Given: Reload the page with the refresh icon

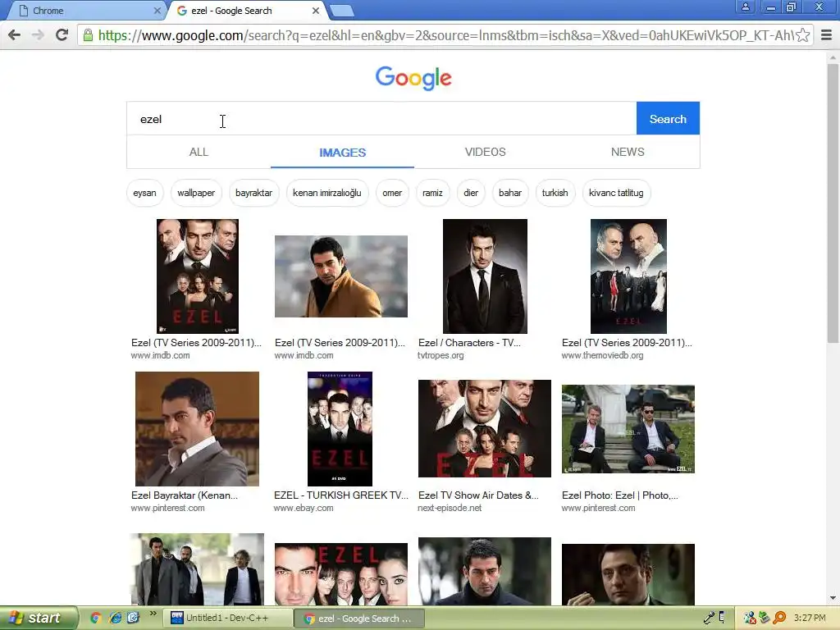Looking at the screenshot, I should click(x=62, y=35).
